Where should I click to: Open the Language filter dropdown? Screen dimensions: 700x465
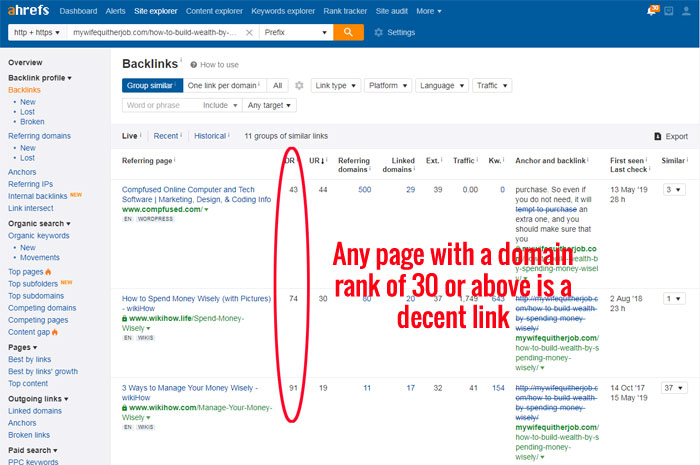coord(442,85)
